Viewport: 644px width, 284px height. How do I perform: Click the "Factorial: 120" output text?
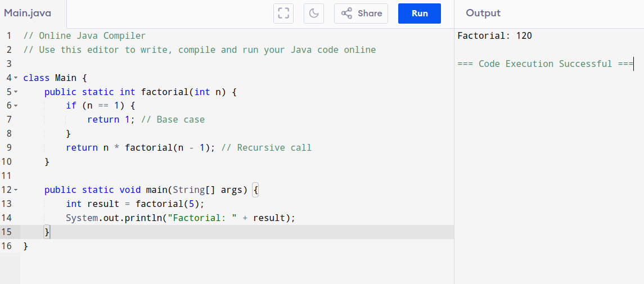click(494, 36)
